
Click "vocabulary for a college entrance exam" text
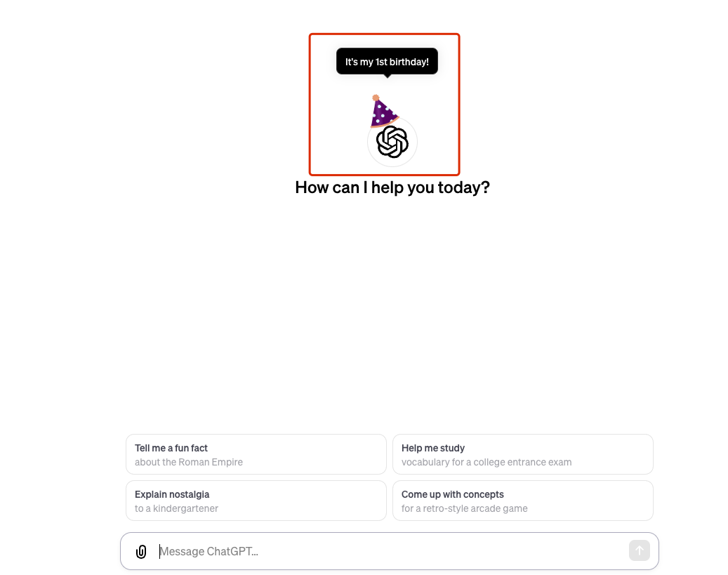click(x=487, y=462)
